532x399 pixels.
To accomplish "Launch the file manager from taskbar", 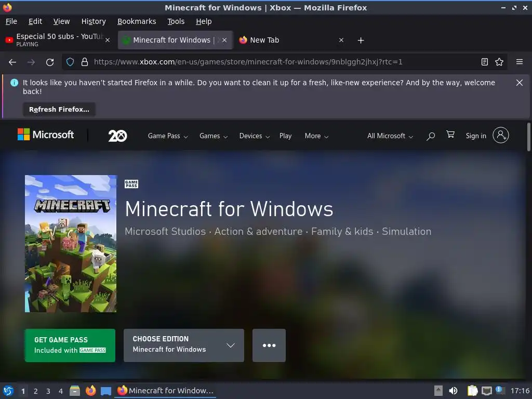I will [75, 391].
